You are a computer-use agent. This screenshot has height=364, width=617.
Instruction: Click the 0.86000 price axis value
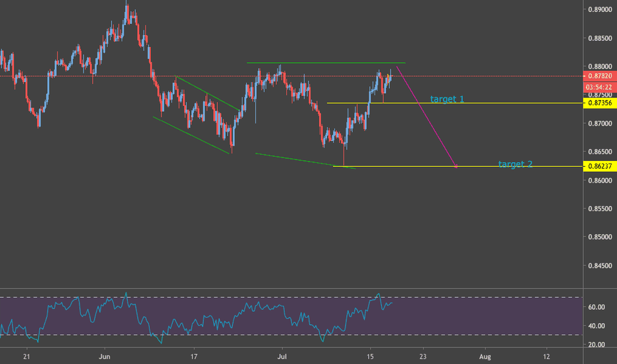tap(600, 181)
